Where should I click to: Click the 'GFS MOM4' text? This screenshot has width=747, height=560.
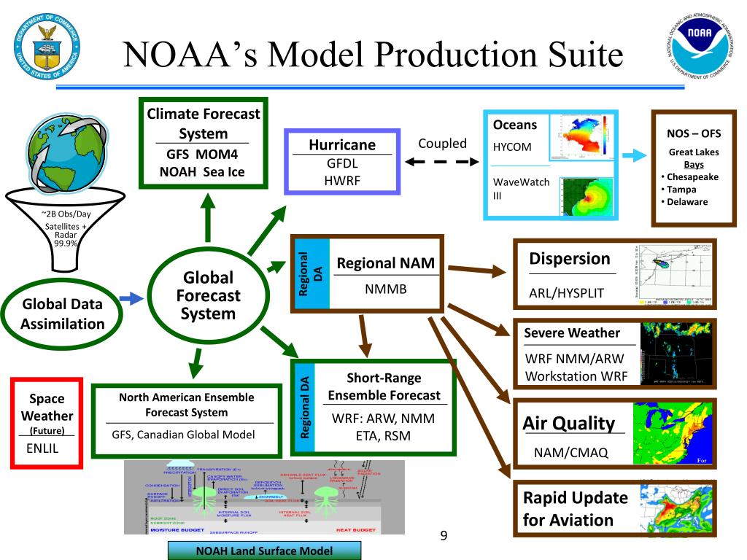click(202, 155)
